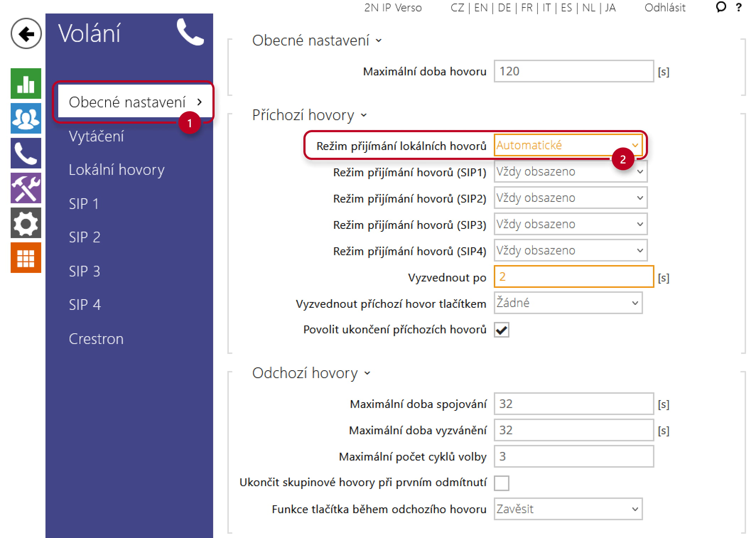Screen dimensions: 756x538
Task: Click Odhlásit logout link
Action: (665, 7)
